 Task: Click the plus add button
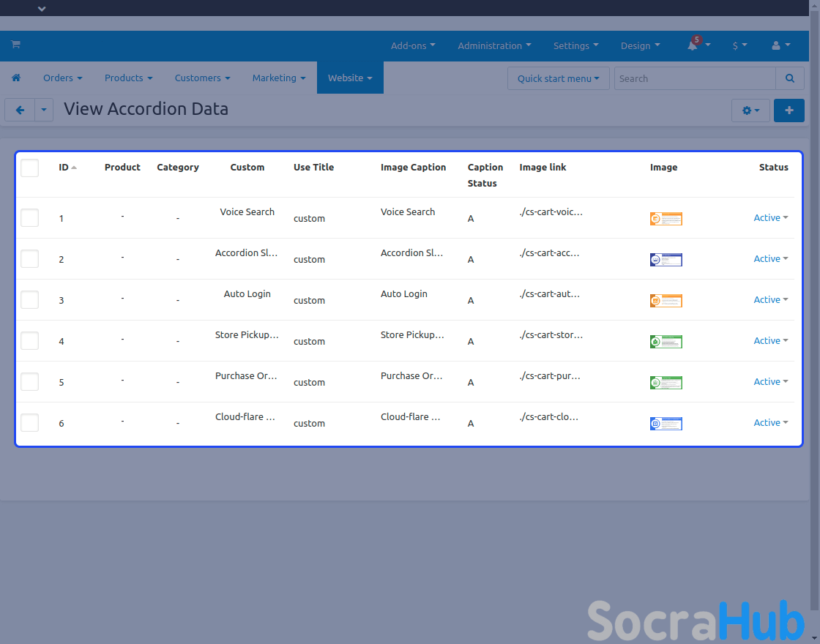[x=789, y=111]
